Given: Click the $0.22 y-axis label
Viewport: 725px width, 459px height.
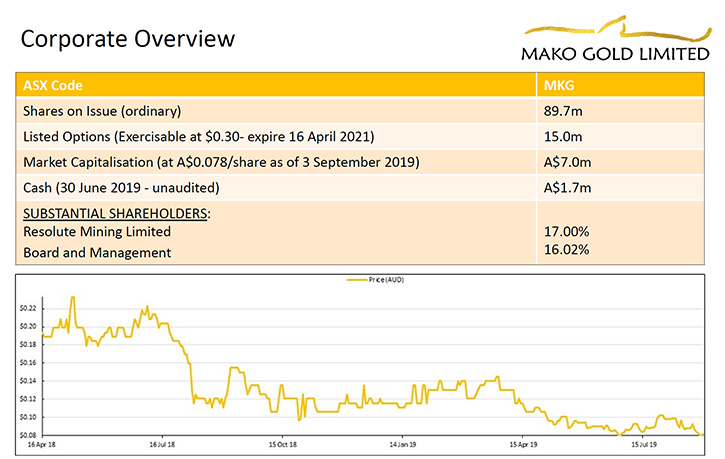Looking at the screenshot, I should (x=28, y=308).
